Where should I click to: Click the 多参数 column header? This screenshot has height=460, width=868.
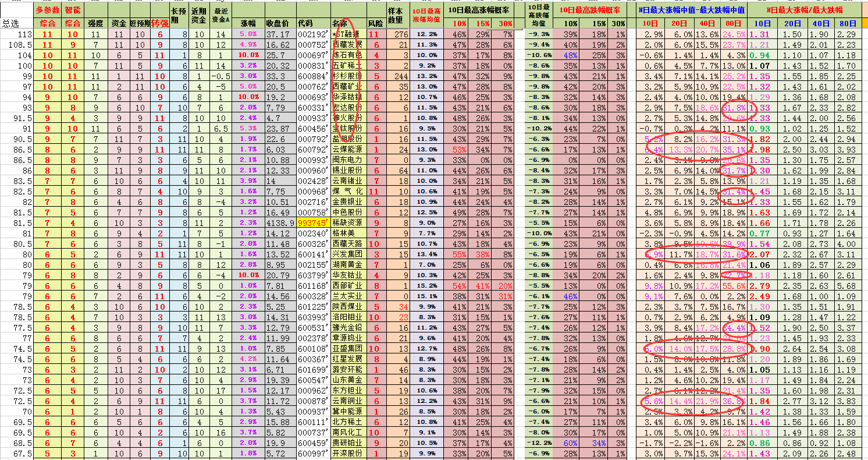click(47, 10)
